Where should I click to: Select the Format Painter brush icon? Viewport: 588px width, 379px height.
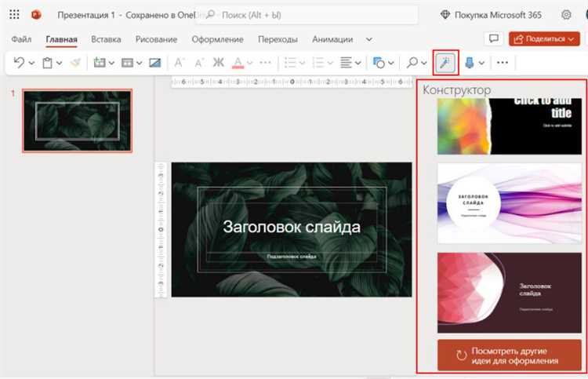74,63
